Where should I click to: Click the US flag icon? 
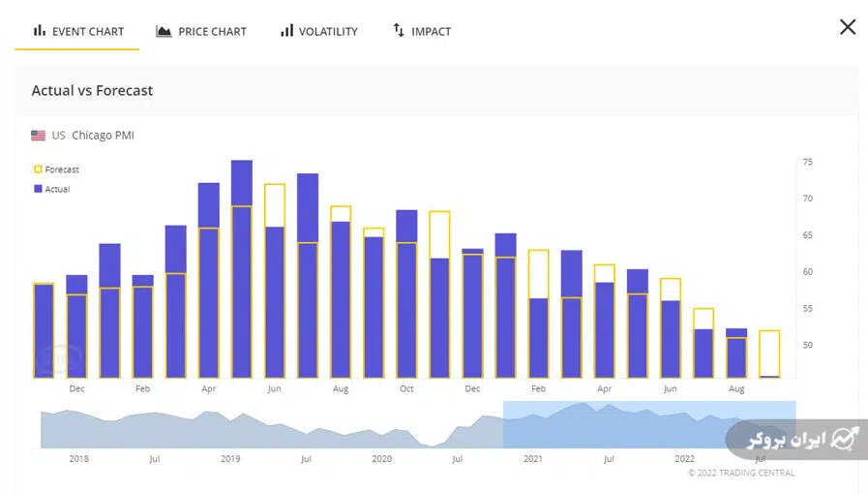click(39, 136)
